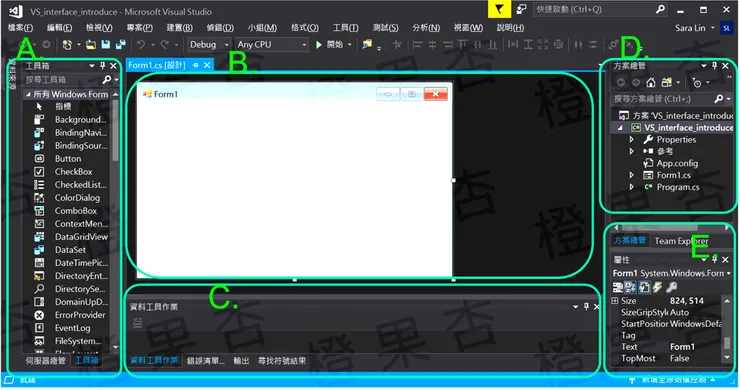Pin the Form1.cs design tab

[x=195, y=65]
